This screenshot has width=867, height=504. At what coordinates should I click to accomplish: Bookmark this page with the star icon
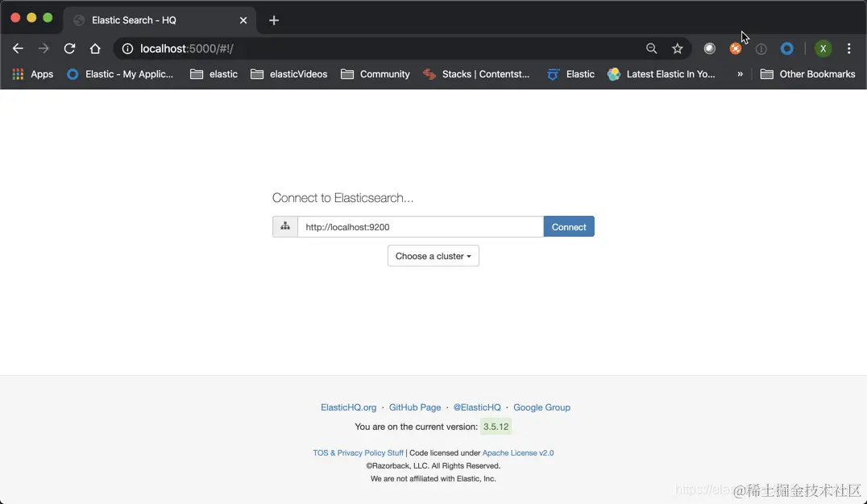678,48
